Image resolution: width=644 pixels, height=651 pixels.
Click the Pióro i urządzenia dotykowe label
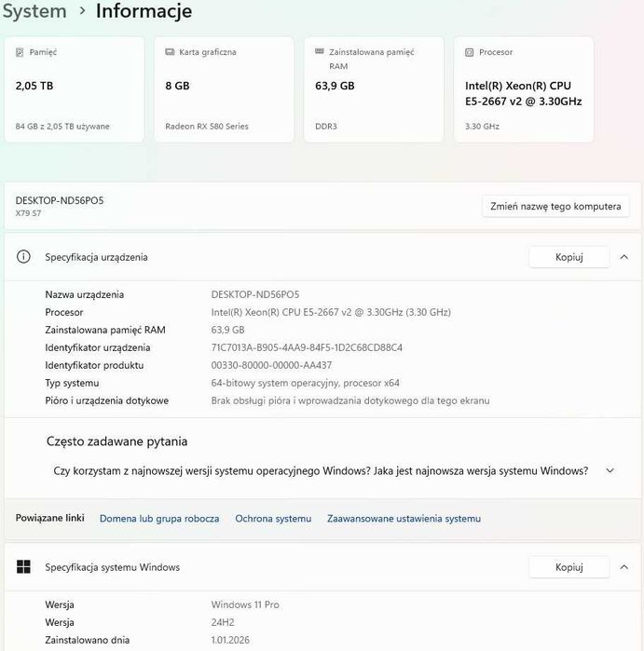tap(107, 400)
